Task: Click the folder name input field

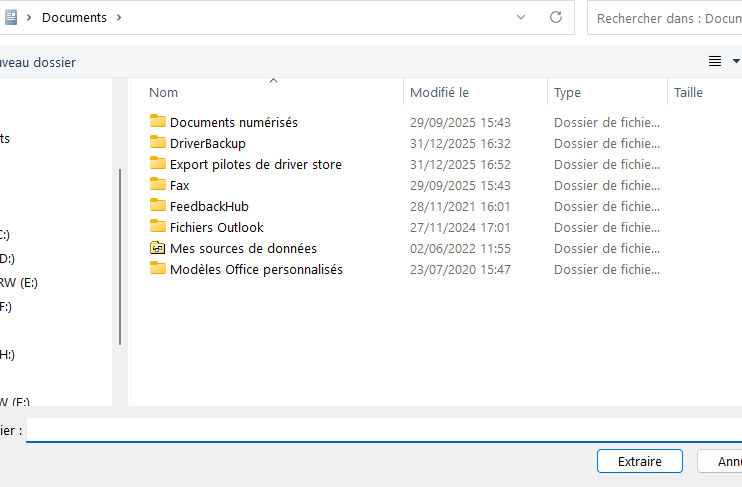Action: pos(384,430)
